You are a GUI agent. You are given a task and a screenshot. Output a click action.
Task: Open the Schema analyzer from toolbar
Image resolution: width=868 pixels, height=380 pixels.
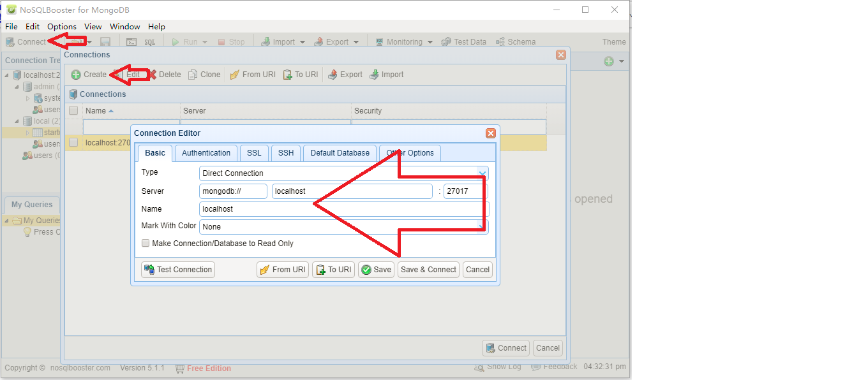coord(516,42)
